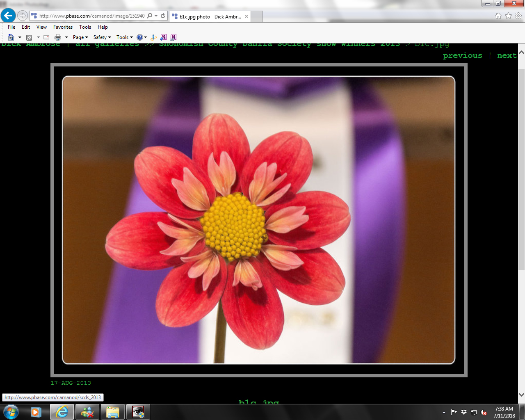Click the Internet Explorer taskbar icon

click(62, 412)
